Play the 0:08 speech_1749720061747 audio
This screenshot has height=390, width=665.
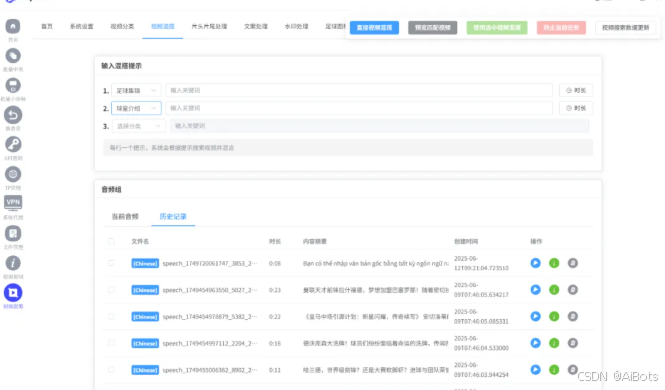[536, 263]
